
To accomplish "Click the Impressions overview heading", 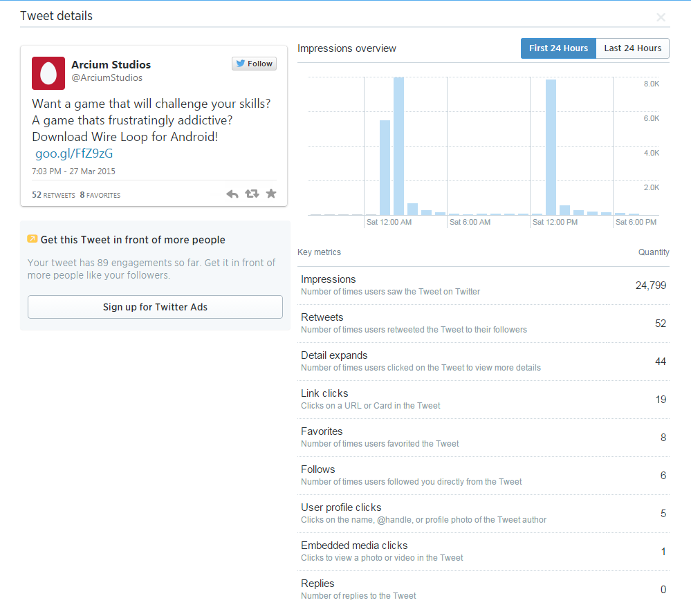I will tap(347, 48).
